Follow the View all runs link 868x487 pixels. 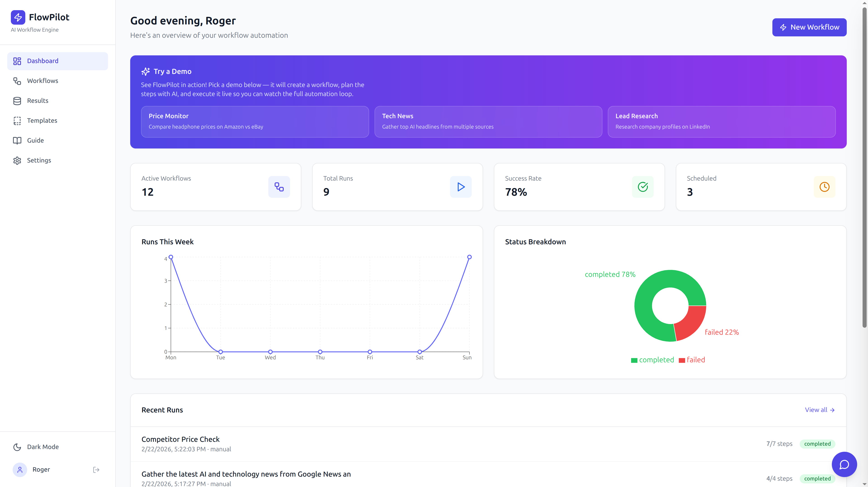click(x=819, y=410)
